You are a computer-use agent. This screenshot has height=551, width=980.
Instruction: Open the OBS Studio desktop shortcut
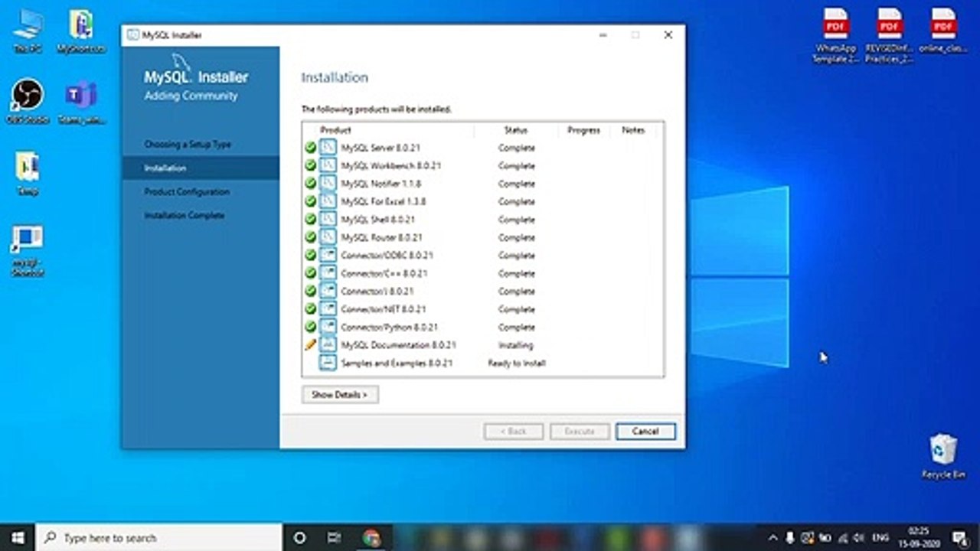[x=28, y=102]
